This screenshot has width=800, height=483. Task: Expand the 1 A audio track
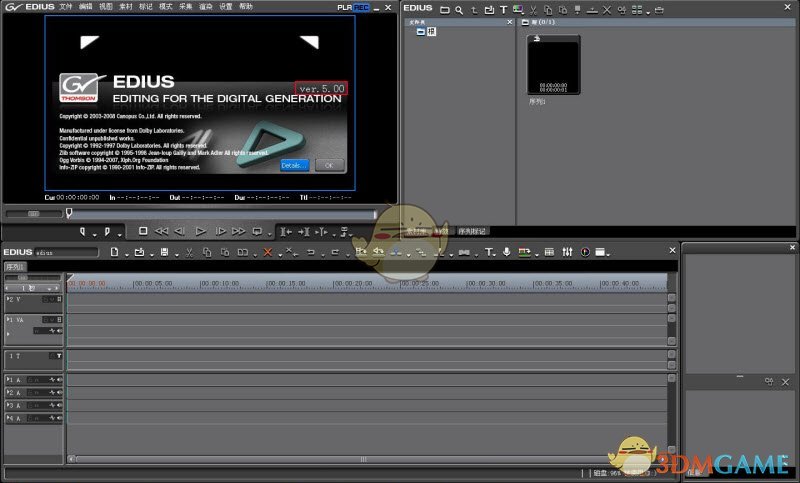[x=8, y=379]
